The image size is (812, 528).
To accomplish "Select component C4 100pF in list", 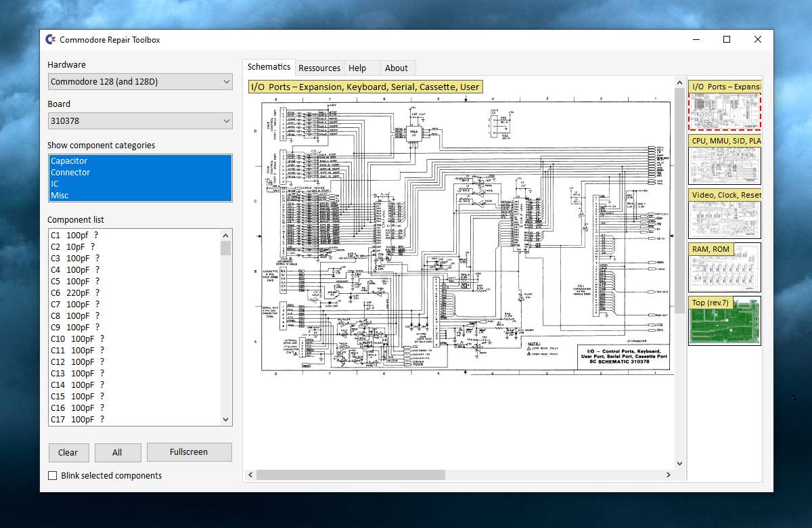I will [x=135, y=270].
